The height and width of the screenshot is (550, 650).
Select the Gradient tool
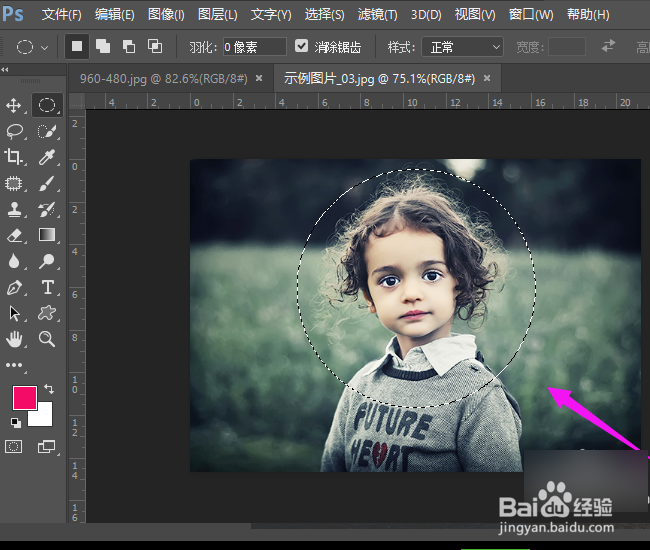[47, 235]
